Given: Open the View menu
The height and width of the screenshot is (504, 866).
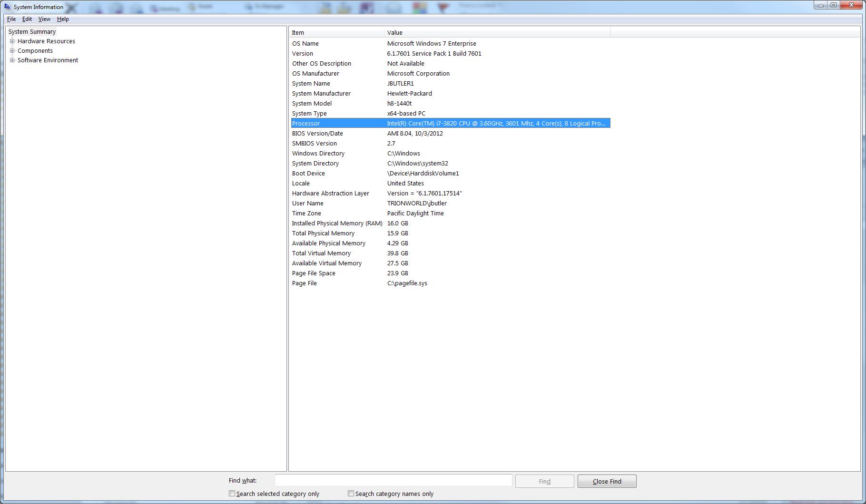Looking at the screenshot, I should (x=44, y=19).
